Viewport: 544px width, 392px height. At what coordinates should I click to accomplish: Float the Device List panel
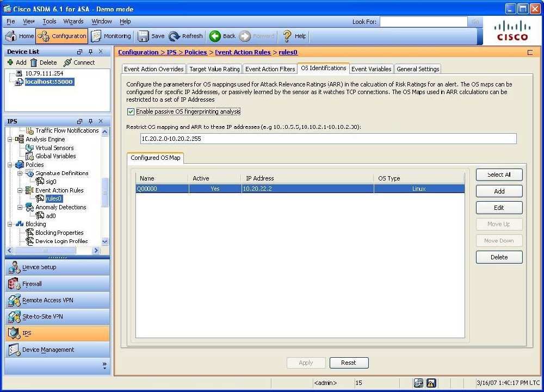tap(80, 52)
